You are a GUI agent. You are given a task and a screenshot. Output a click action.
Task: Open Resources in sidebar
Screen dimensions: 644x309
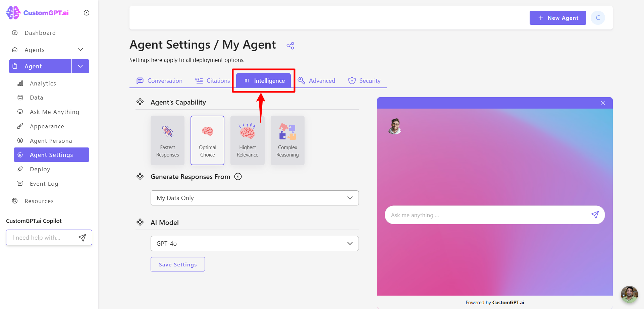(39, 201)
